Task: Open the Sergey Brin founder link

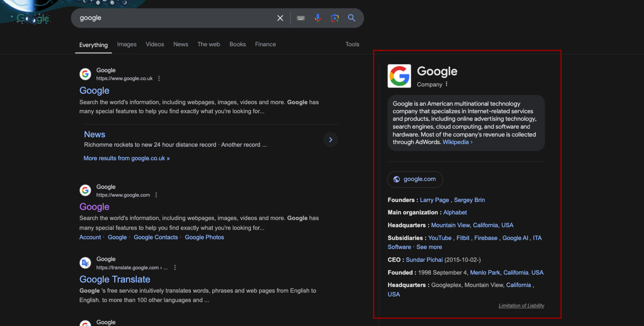Action: (469, 200)
